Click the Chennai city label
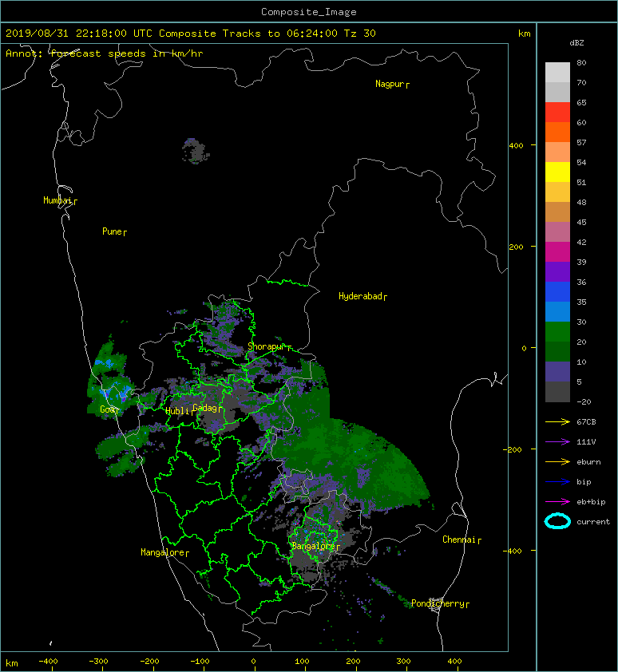The image size is (618, 672). point(459,540)
